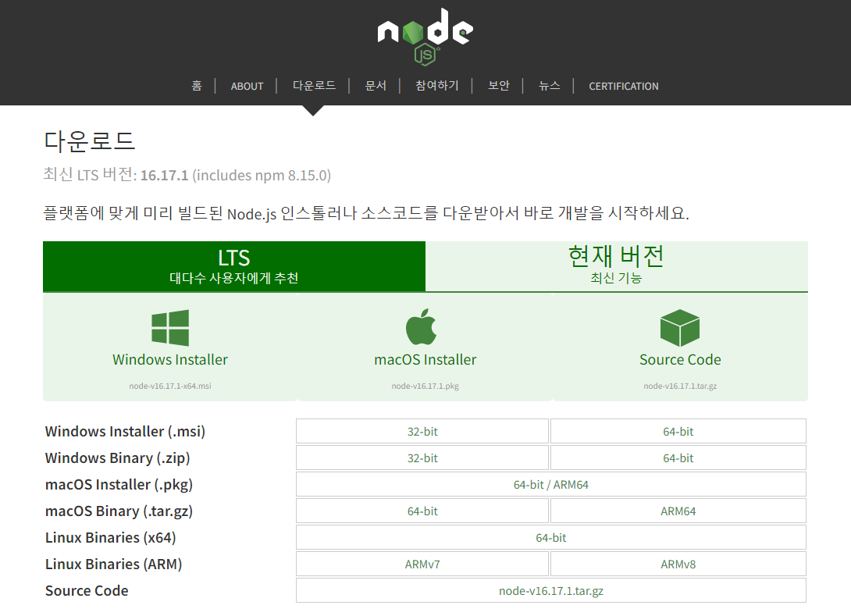
Task: Click the Node.js logo
Action: click(x=425, y=37)
